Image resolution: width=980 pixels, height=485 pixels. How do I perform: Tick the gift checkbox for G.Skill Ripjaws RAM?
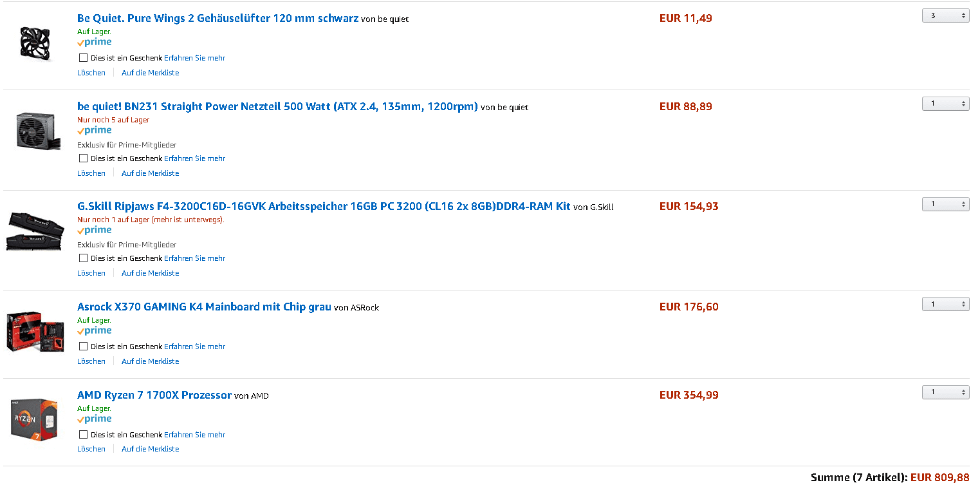[x=83, y=258]
